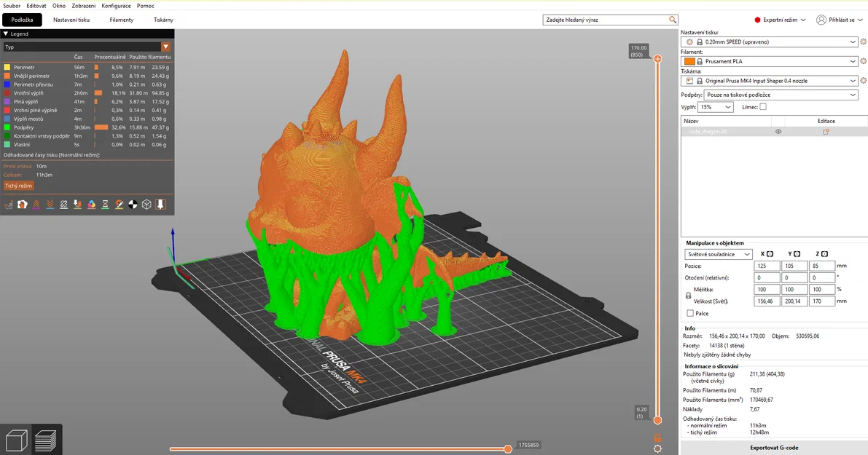
Task: Toggle color changes icon in legend toolbar
Action: (91, 205)
